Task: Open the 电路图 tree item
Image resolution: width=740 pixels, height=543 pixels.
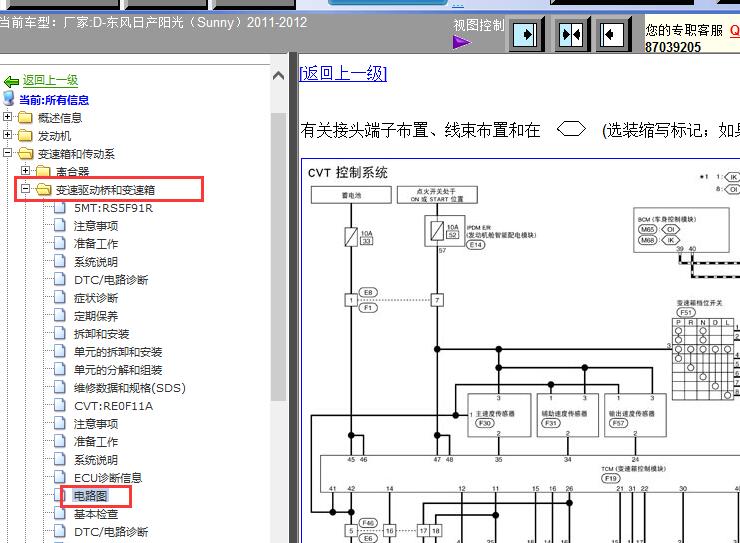Action: 89,496
